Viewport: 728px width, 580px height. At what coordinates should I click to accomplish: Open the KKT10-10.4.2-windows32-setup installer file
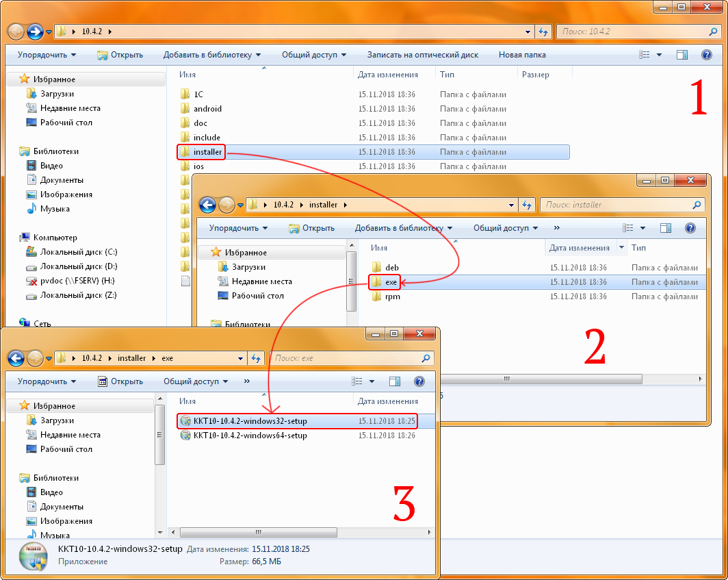click(250, 420)
